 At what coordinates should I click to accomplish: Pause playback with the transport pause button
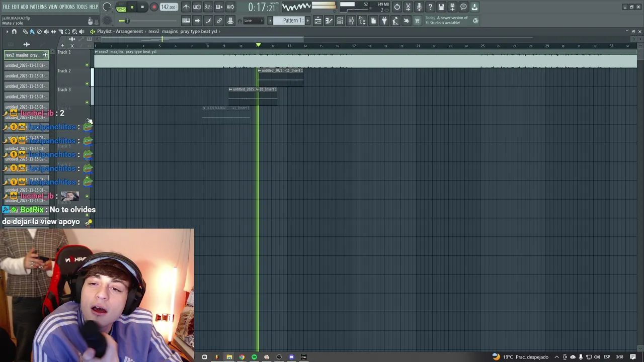coord(132,7)
